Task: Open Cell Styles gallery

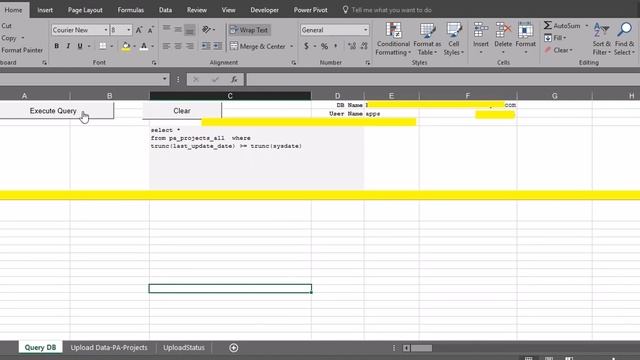Action: pyautogui.click(x=453, y=39)
